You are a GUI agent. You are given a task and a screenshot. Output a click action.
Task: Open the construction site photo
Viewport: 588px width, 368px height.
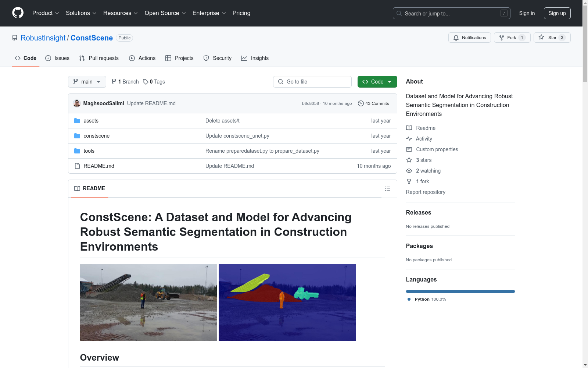point(148,302)
